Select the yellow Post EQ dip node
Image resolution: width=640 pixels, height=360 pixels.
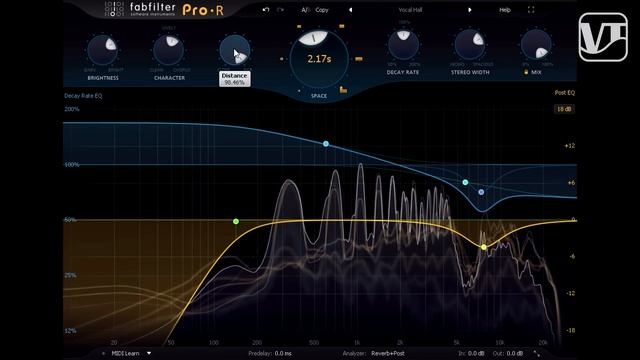[x=484, y=247]
